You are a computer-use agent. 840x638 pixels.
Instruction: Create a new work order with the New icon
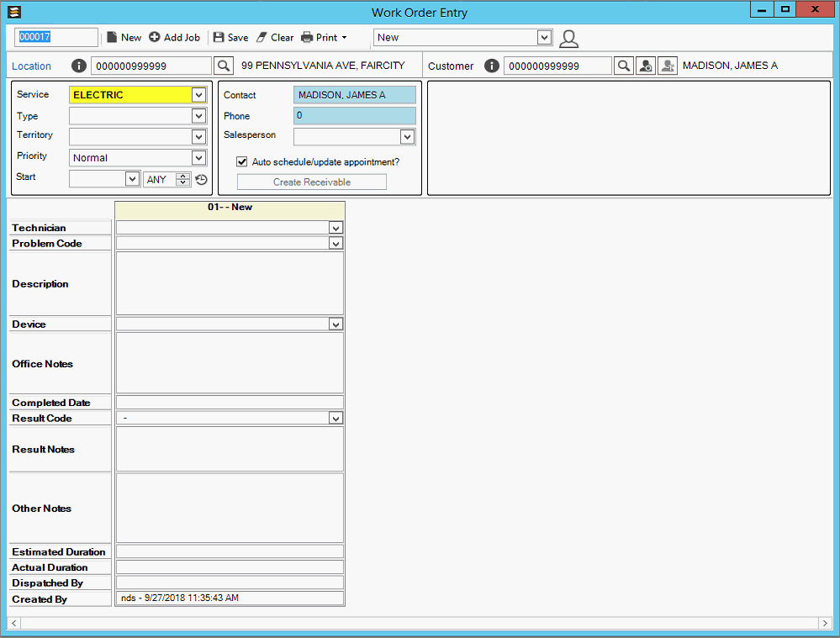[x=113, y=37]
